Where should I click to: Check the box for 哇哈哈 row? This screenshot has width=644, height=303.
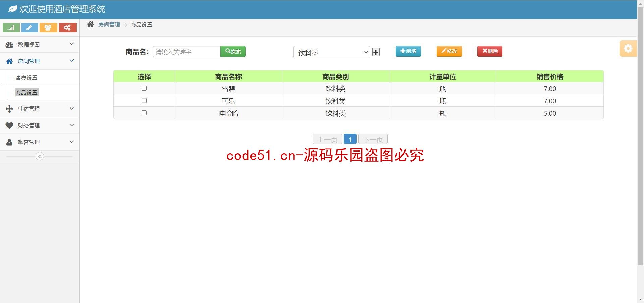point(144,113)
